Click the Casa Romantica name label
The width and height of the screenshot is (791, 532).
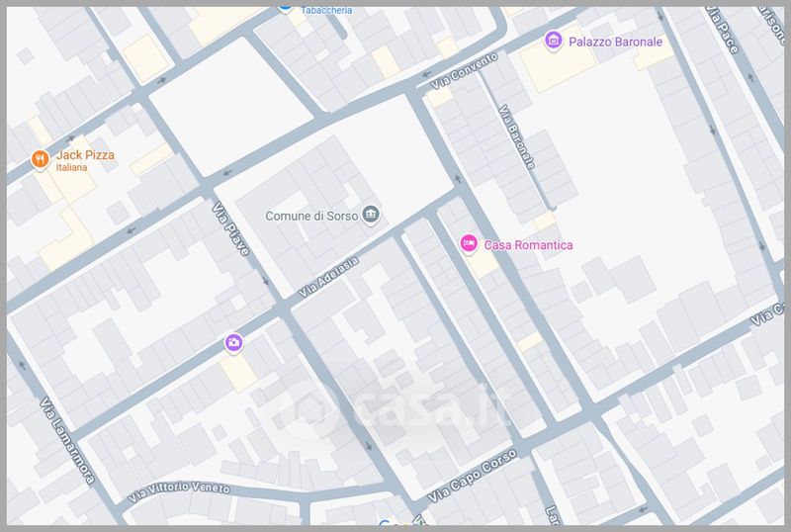529,245
